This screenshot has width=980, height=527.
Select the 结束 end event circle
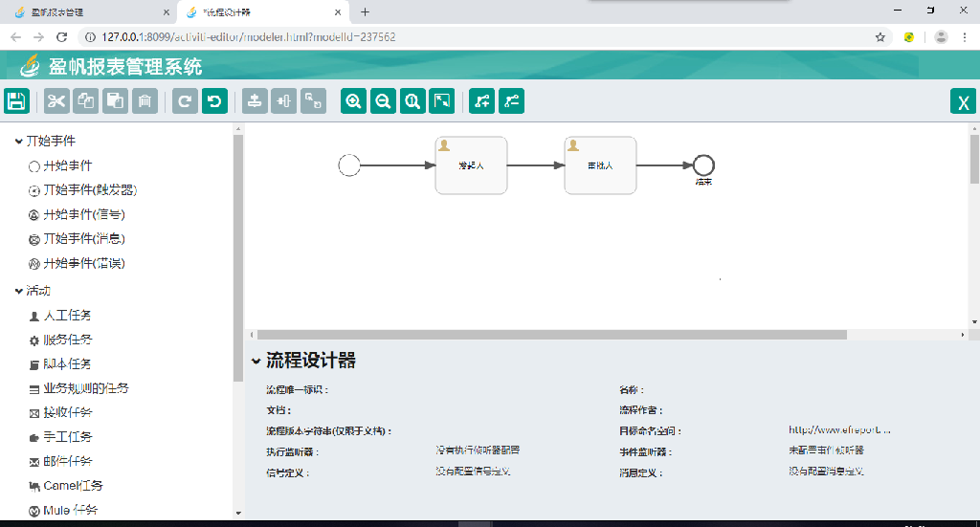(703, 165)
